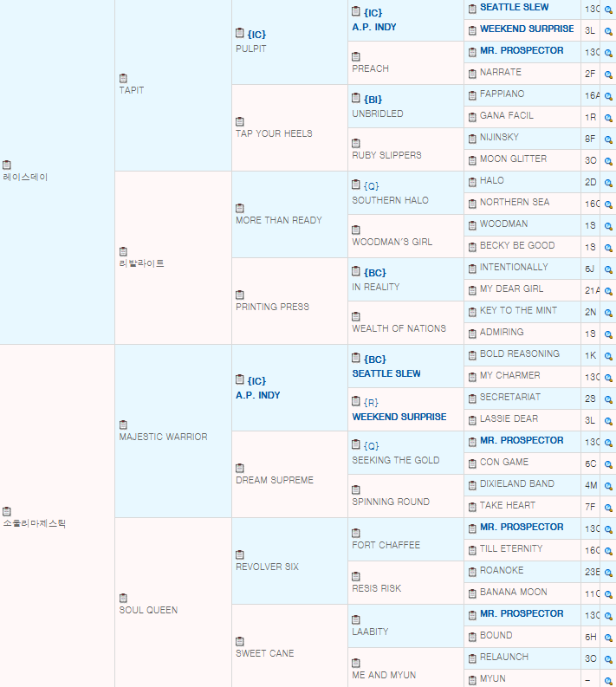The image size is (616, 687).
Task: Click the magnifier icon in the WOODMAN row
Action: [x=608, y=226]
